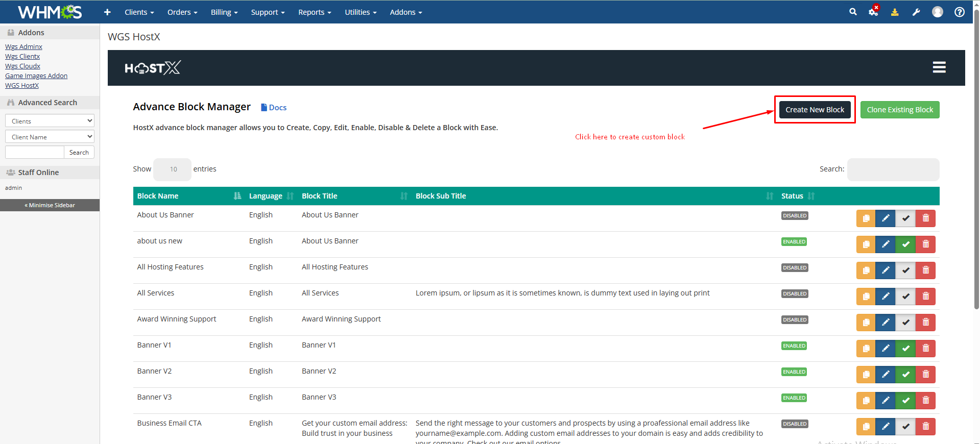Image resolution: width=980 pixels, height=444 pixels.
Task: Edit the All Services block
Action: (885, 297)
